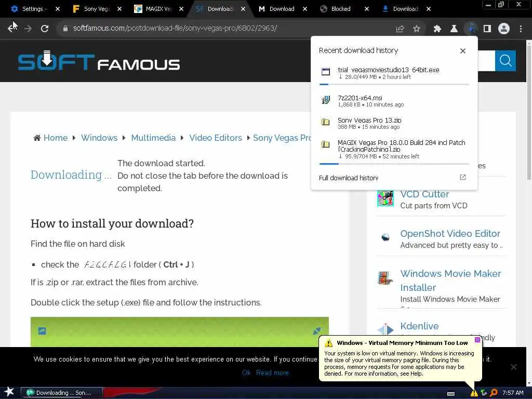Click the Windows breadcrumb link
The width and height of the screenshot is (532, 399).
(x=99, y=138)
